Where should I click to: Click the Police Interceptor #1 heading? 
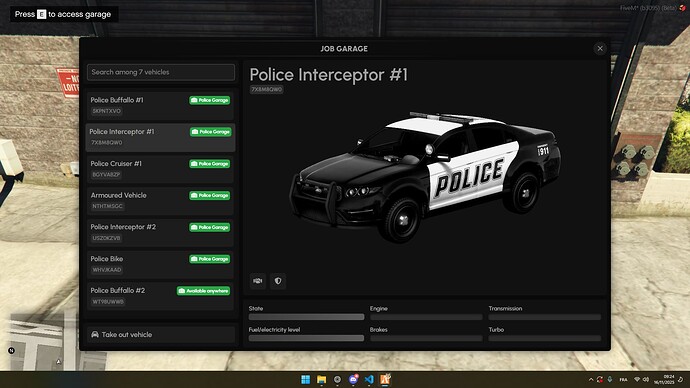329,75
